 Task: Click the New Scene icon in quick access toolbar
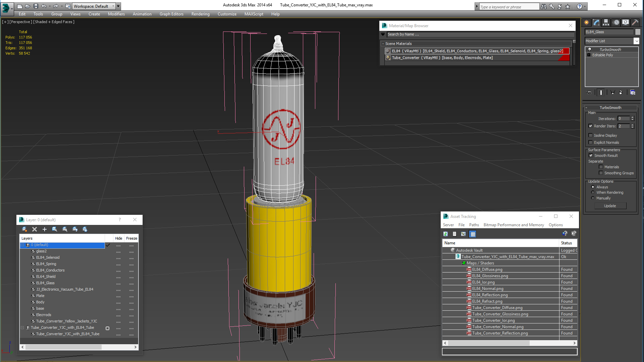(20, 6)
